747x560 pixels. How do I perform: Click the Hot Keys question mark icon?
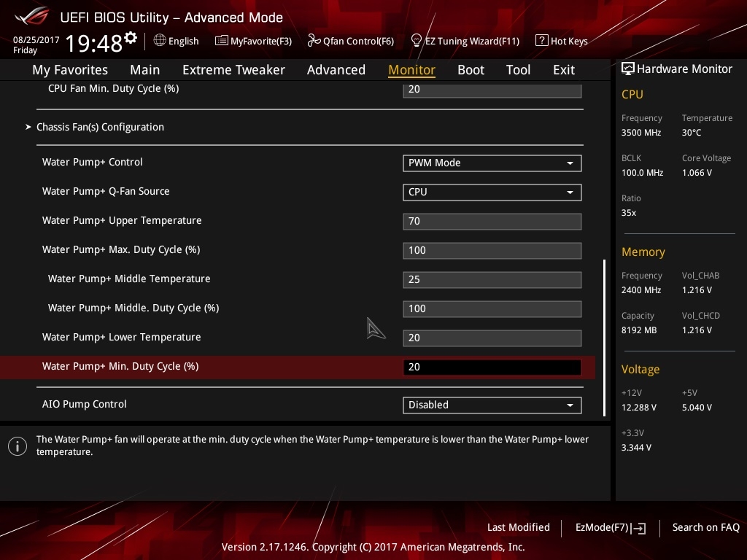541,41
